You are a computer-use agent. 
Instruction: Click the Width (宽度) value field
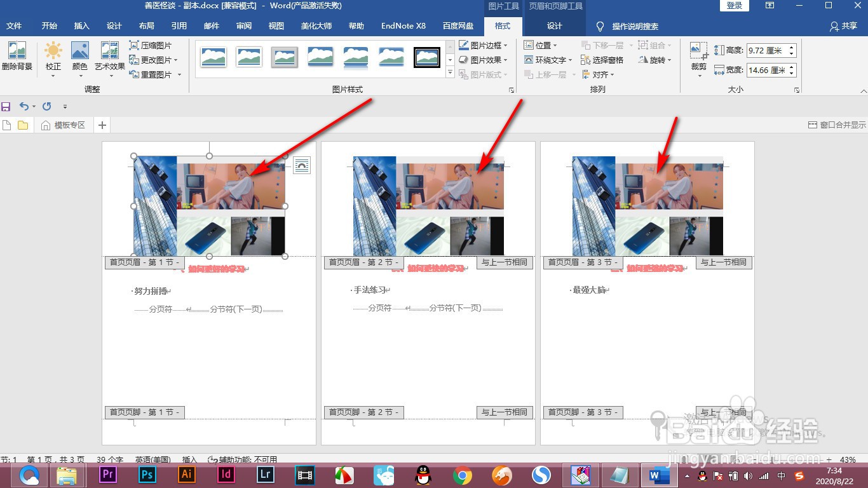click(767, 70)
